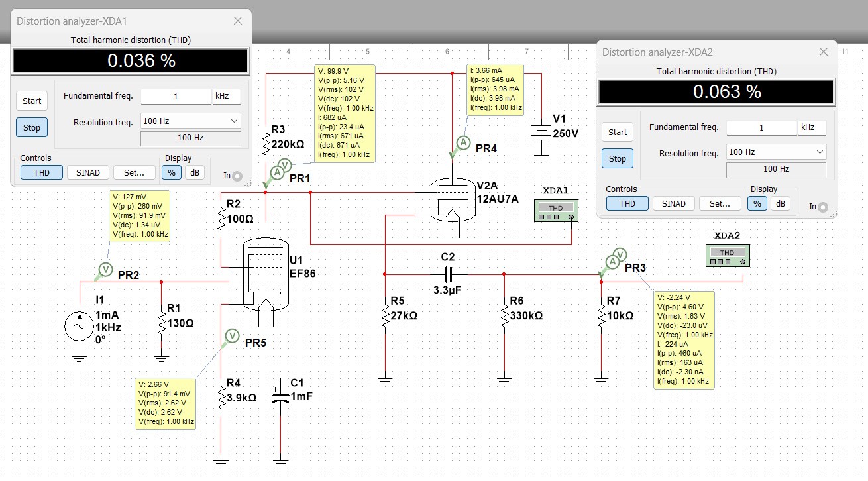
Task: Open XDA2 resolution frequency dropdown
Action: coord(776,152)
